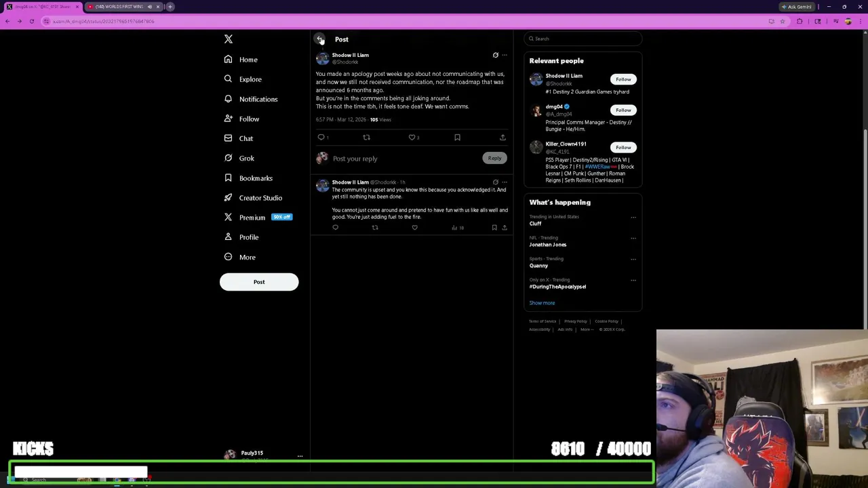Open more options for Jonathan Jones trend
Image resolution: width=868 pixels, height=488 pixels.
coord(633,239)
